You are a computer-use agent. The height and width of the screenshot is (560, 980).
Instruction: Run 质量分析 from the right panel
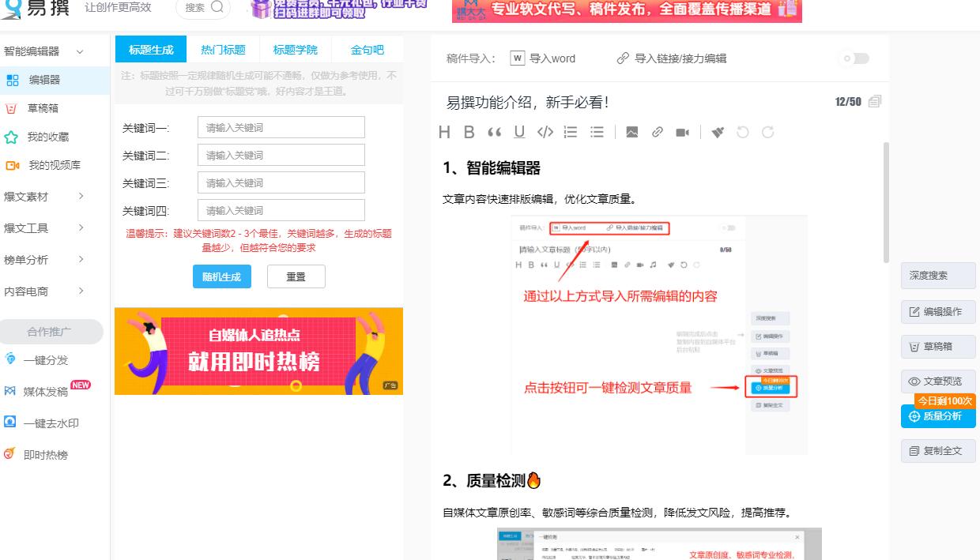tap(938, 416)
